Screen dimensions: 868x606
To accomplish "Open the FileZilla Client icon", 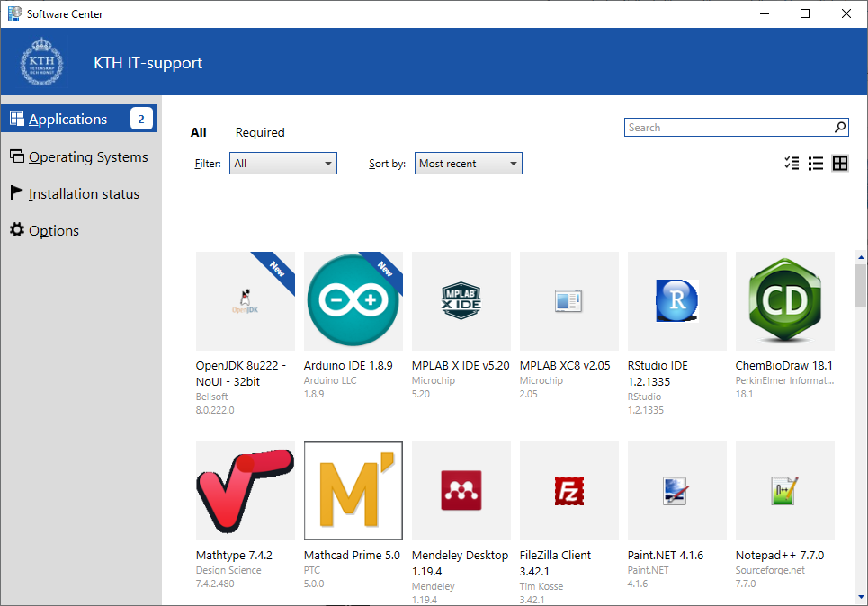I will pyautogui.click(x=568, y=490).
